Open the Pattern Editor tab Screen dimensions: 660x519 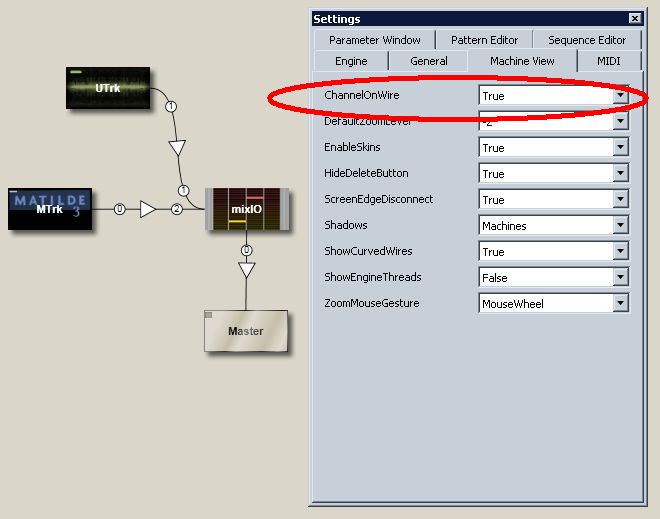point(484,40)
